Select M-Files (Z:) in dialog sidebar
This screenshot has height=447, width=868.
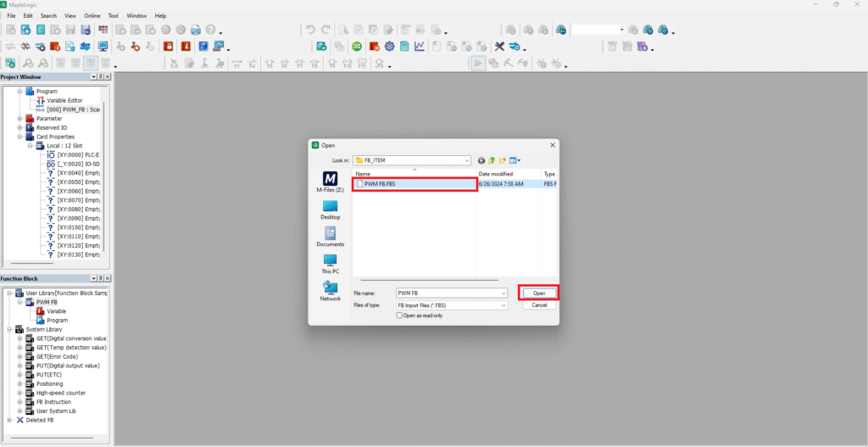point(330,182)
